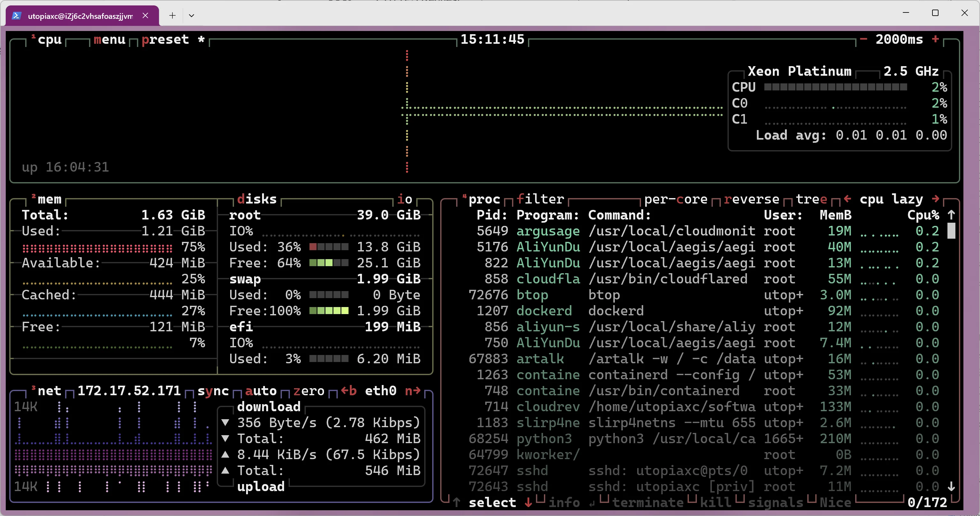Click right arrow after 'cpu lazy'
Screen dimensions: 980x516
[936, 199]
